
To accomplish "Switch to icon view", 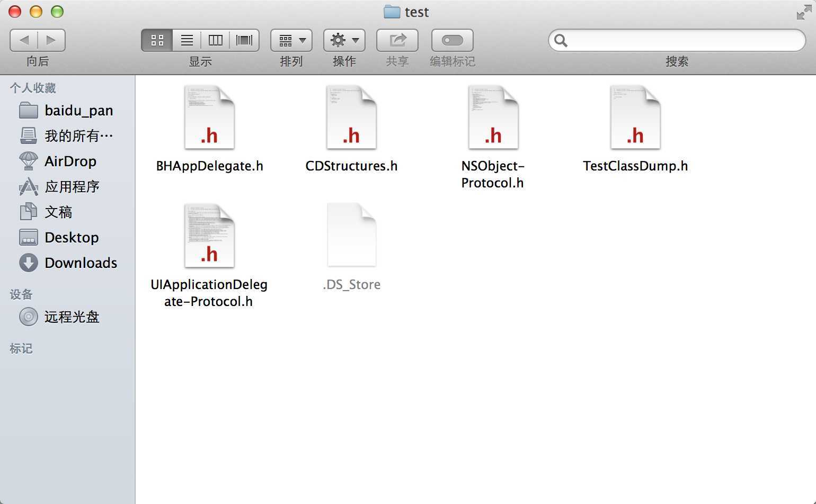I will (157, 40).
